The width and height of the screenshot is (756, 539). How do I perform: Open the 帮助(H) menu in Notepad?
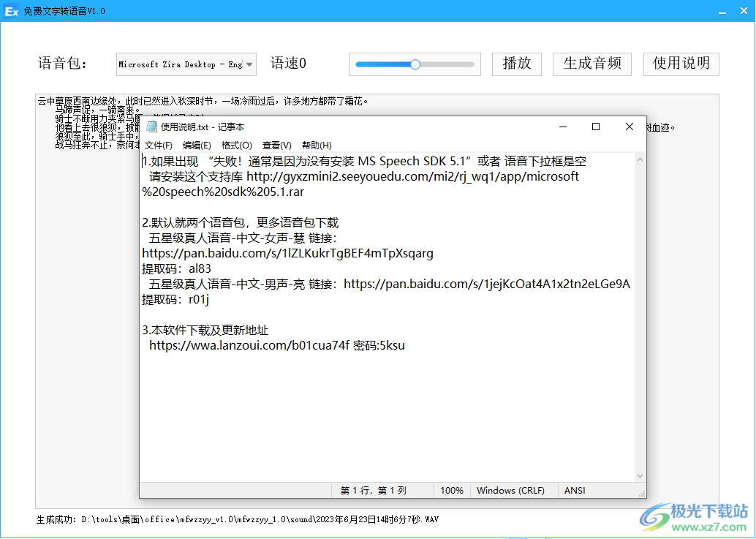(317, 145)
